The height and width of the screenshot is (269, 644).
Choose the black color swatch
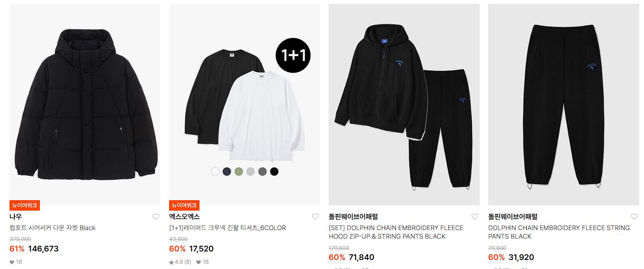tap(274, 172)
